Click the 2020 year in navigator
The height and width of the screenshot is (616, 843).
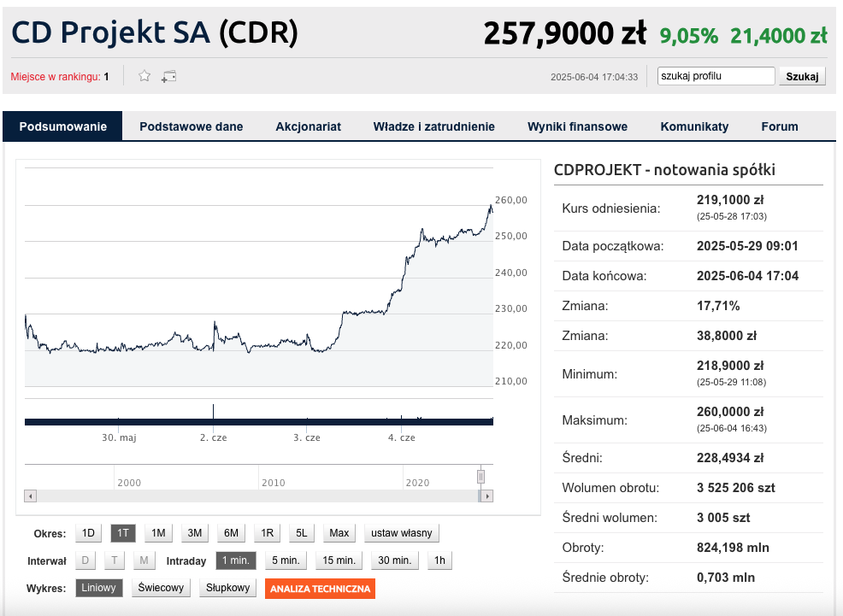[418, 483]
